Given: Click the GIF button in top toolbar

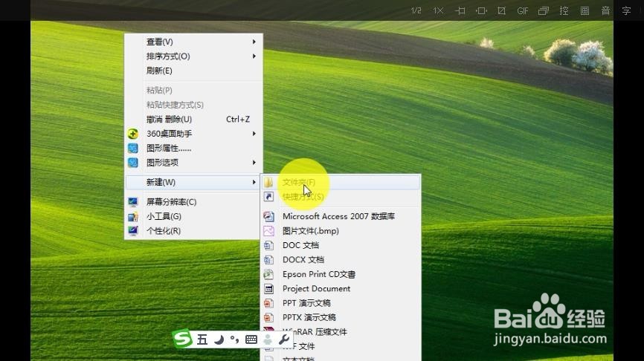Looking at the screenshot, I should tap(523, 10).
